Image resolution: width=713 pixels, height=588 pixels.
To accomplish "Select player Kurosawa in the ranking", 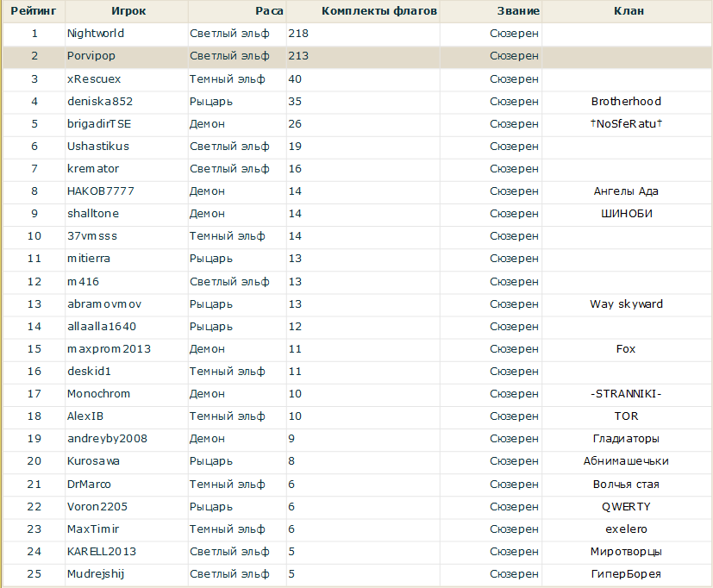I will click(x=94, y=461).
